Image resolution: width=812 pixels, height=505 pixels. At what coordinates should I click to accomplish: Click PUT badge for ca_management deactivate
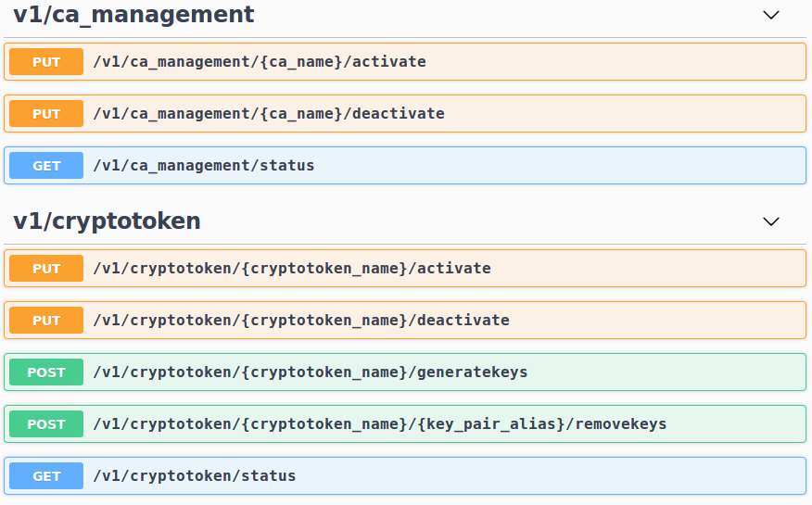(46, 114)
